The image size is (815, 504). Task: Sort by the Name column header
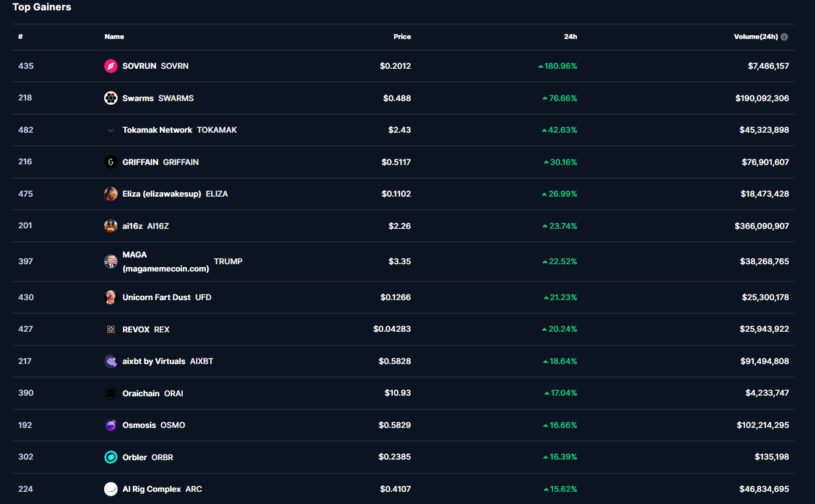pyautogui.click(x=114, y=37)
